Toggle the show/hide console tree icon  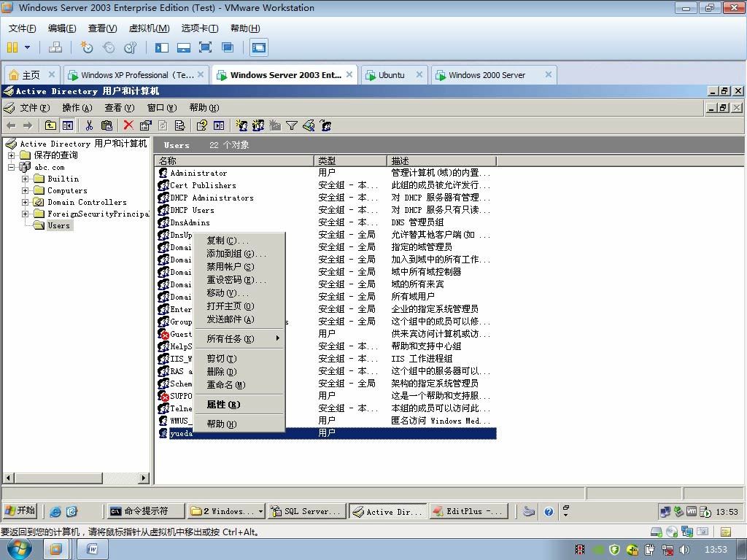pyautogui.click(x=68, y=125)
